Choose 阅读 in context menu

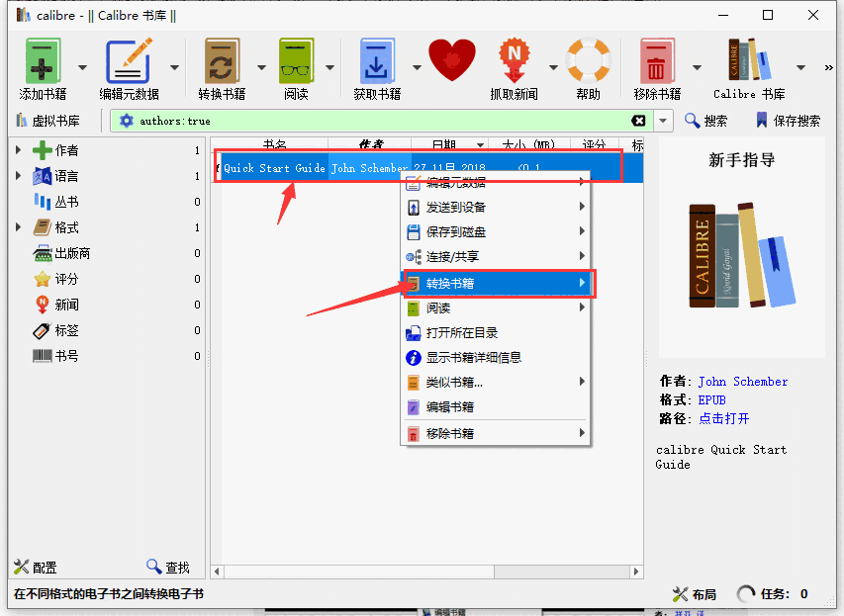tap(496, 308)
